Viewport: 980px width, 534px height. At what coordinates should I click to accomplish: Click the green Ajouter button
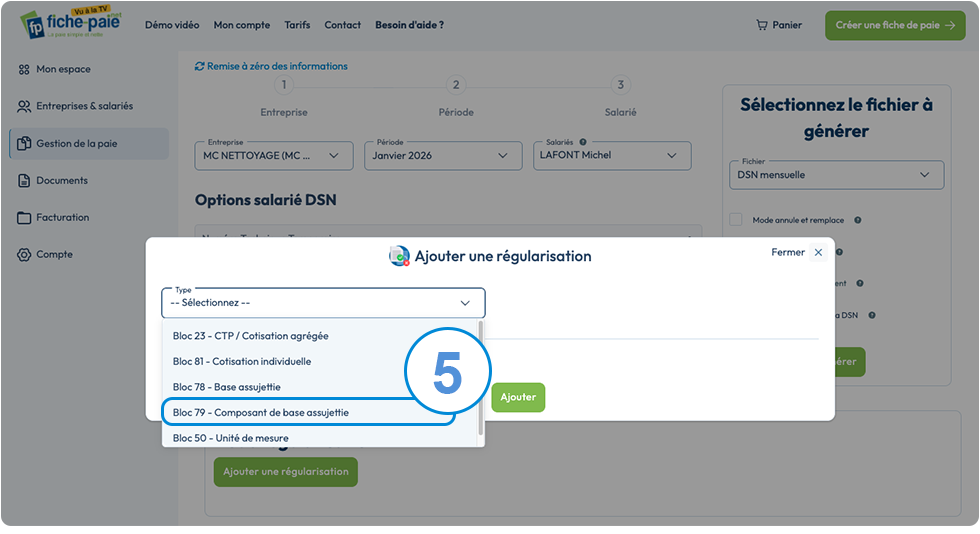[x=518, y=397]
